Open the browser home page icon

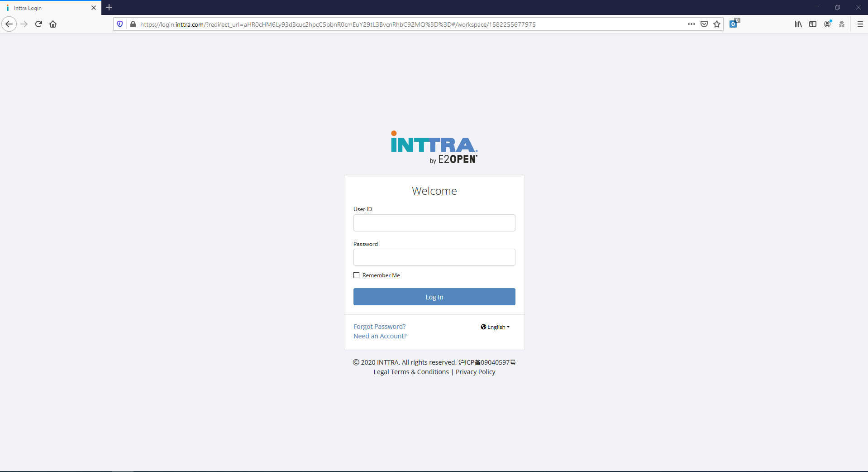[52, 24]
